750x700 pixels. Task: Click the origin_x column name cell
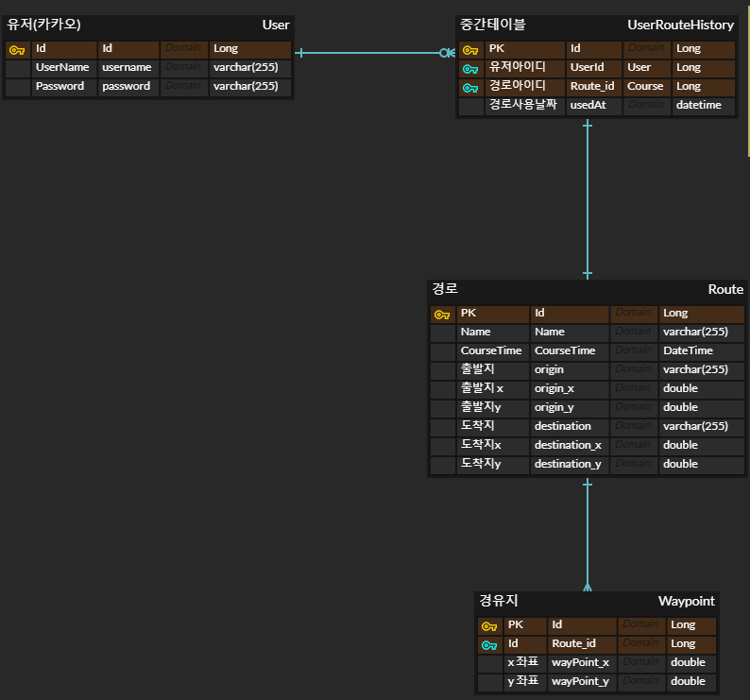coord(570,390)
